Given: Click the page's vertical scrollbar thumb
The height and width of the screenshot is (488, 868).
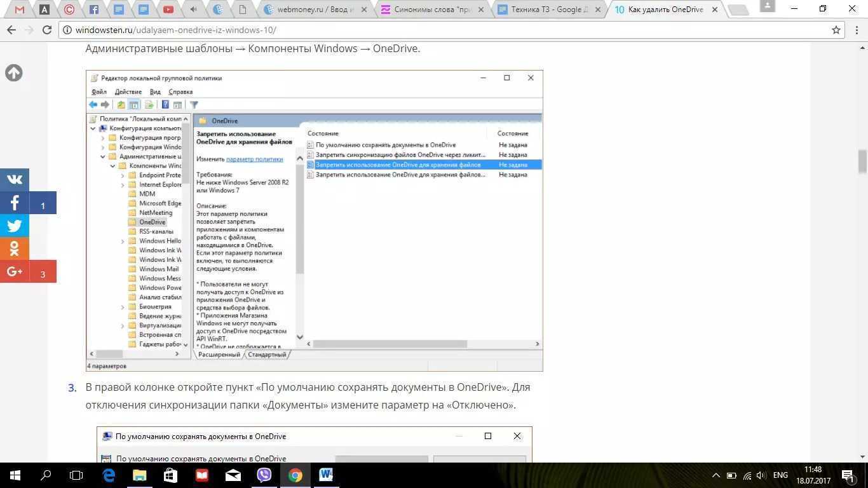Looking at the screenshot, I should (x=862, y=161).
